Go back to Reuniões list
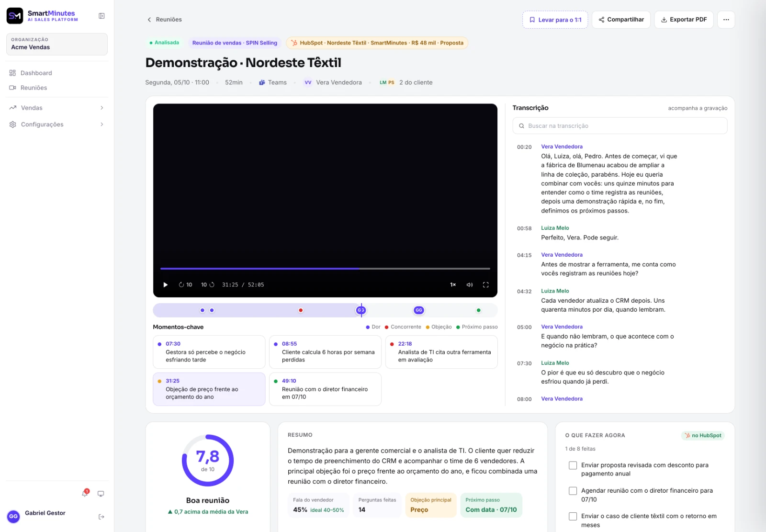 (164, 20)
